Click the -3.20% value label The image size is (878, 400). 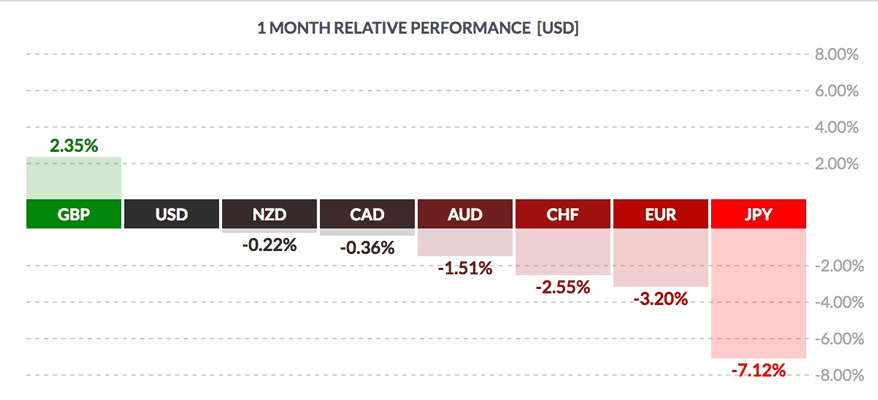point(661,299)
